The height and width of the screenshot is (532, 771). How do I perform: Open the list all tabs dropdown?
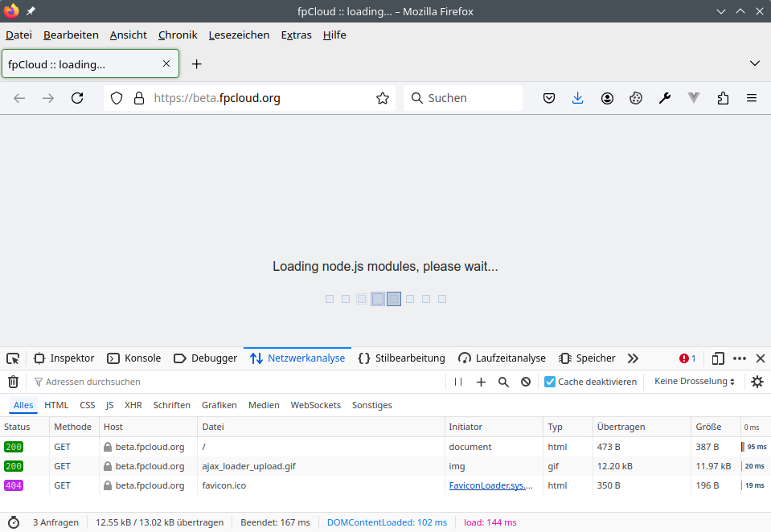[754, 63]
